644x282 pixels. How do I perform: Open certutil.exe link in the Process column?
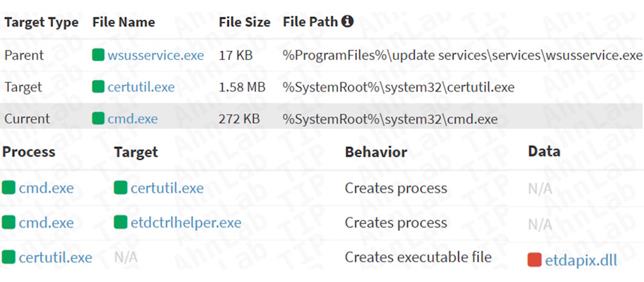tap(56, 257)
